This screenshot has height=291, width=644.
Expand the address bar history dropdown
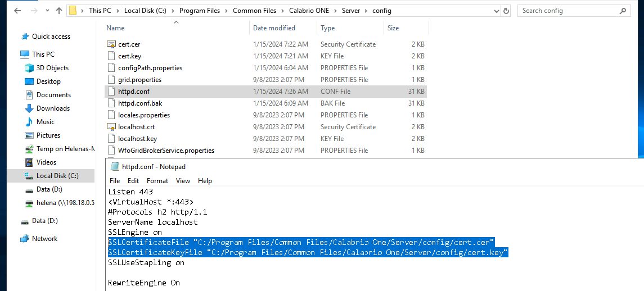pos(496,11)
